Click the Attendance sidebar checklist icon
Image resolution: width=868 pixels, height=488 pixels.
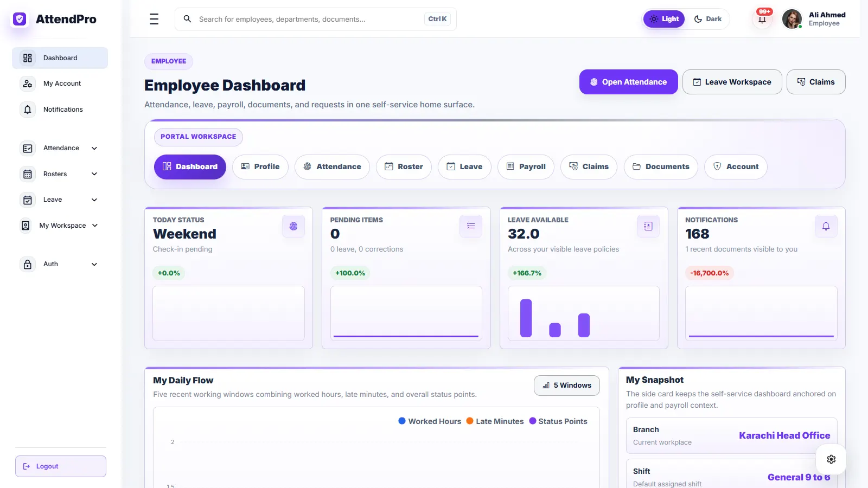28,148
